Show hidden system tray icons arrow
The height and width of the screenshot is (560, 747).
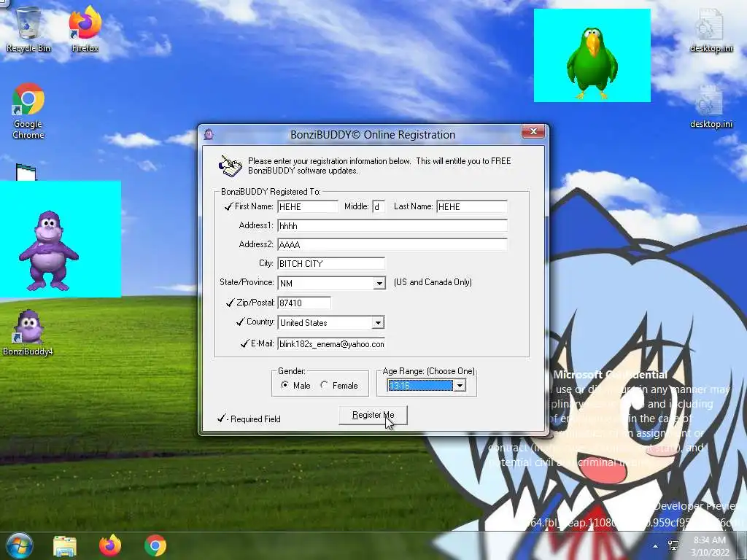[656, 546]
